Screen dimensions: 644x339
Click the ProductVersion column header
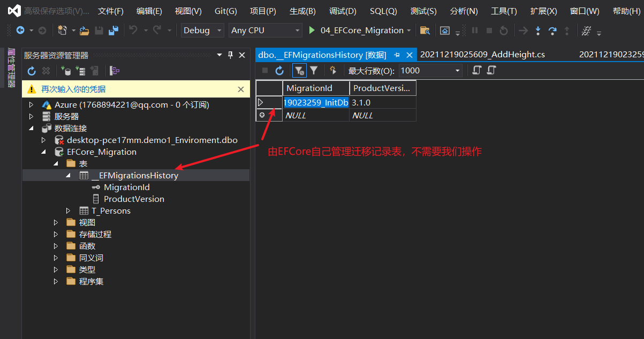[x=382, y=88]
